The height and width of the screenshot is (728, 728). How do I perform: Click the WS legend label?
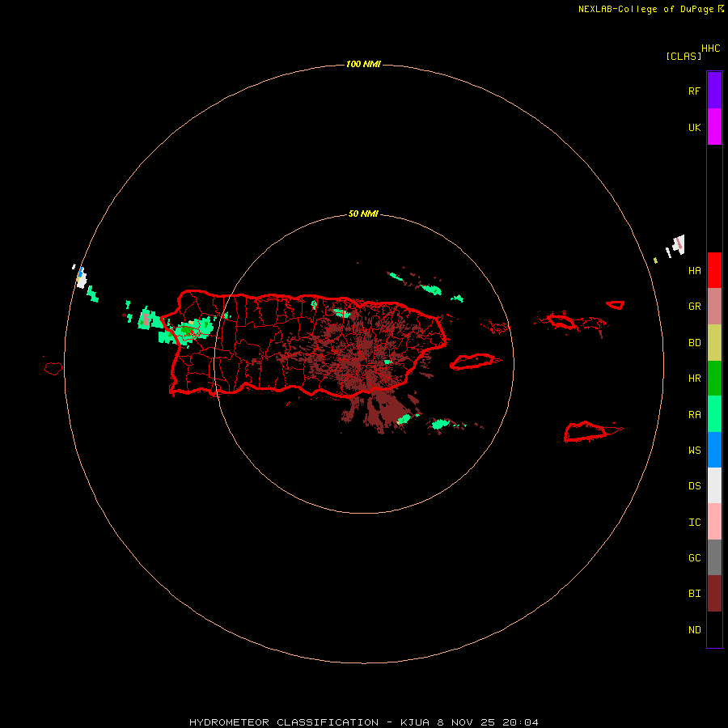coord(695,451)
